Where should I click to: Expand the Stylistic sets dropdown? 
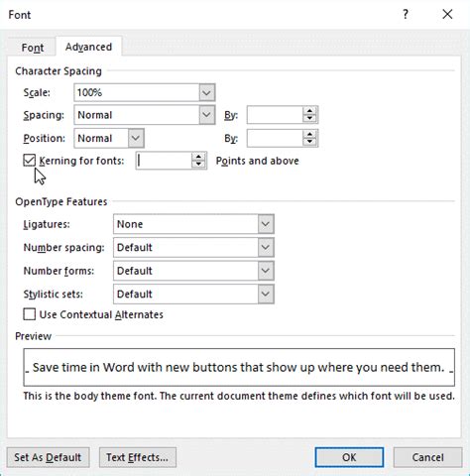[x=266, y=294]
